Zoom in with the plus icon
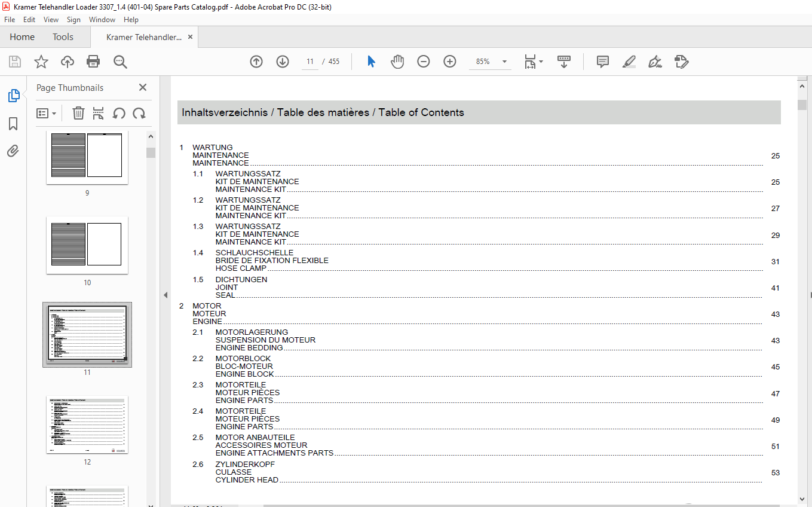 450,62
